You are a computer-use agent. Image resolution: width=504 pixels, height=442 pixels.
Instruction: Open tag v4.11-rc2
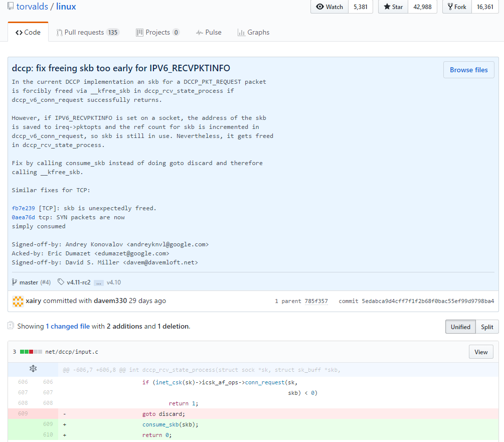78,282
